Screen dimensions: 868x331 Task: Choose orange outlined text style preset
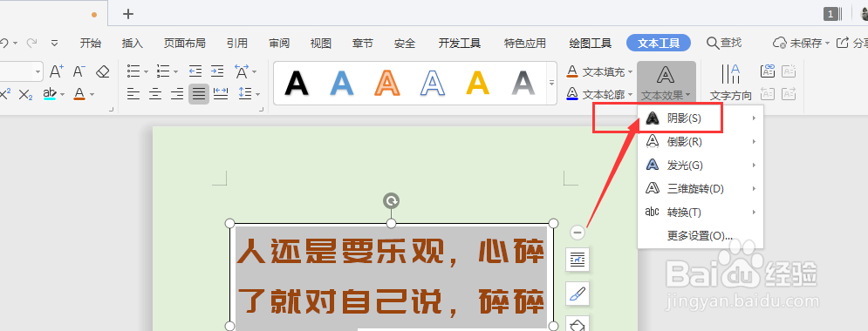click(x=387, y=84)
